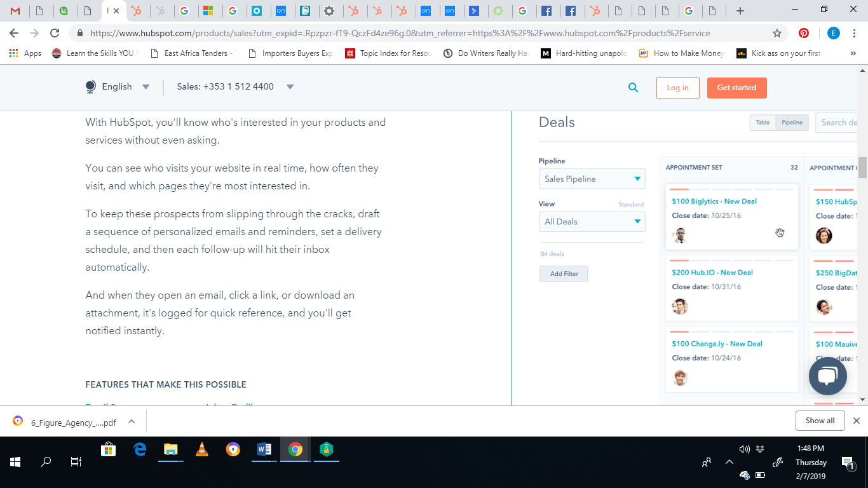Image resolution: width=868 pixels, height=488 pixels.
Task: Open the Gmail browser tab
Action: 15,11
